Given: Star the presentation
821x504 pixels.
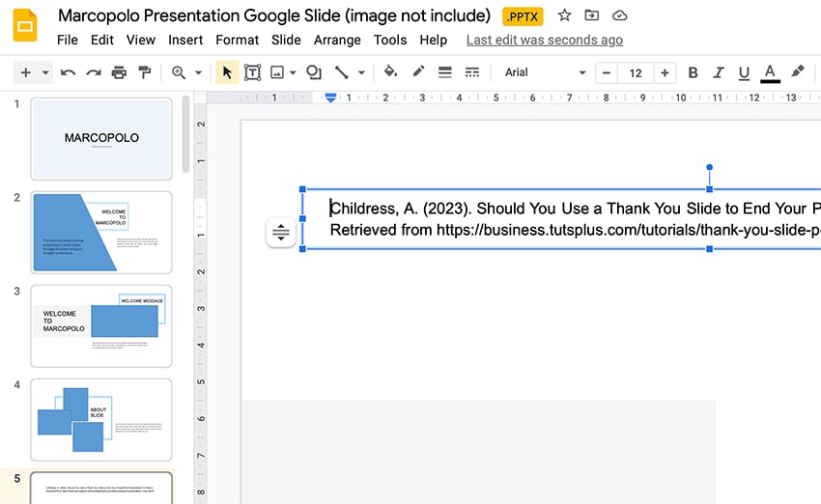Looking at the screenshot, I should [564, 15].
